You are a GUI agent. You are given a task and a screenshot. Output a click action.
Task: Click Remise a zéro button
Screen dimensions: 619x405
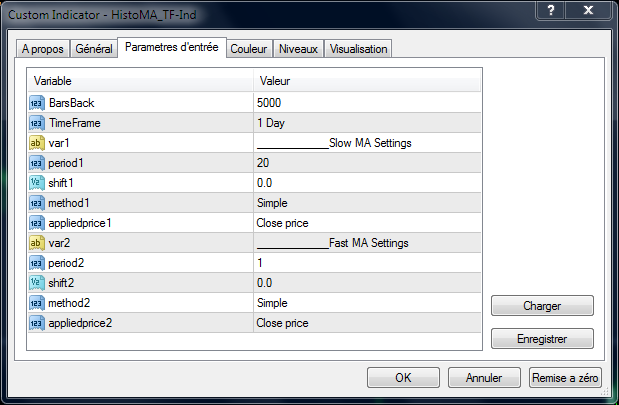click(565, 378)
